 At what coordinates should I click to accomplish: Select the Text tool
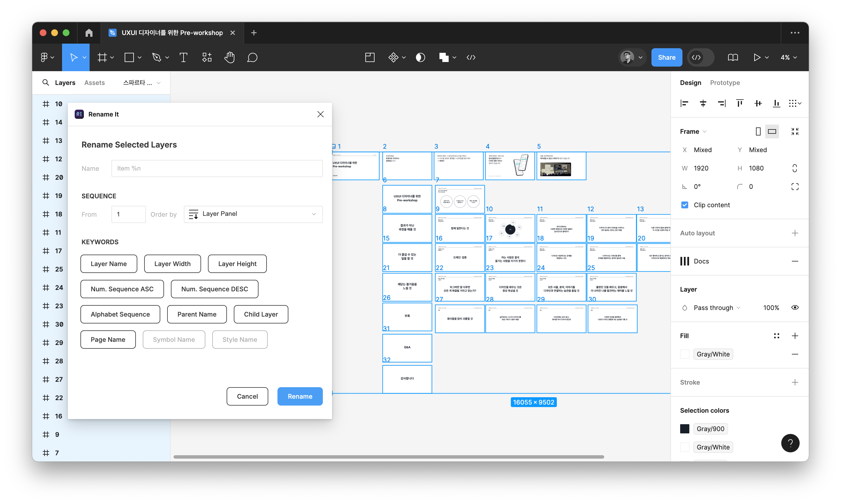[x=184, y=57]
